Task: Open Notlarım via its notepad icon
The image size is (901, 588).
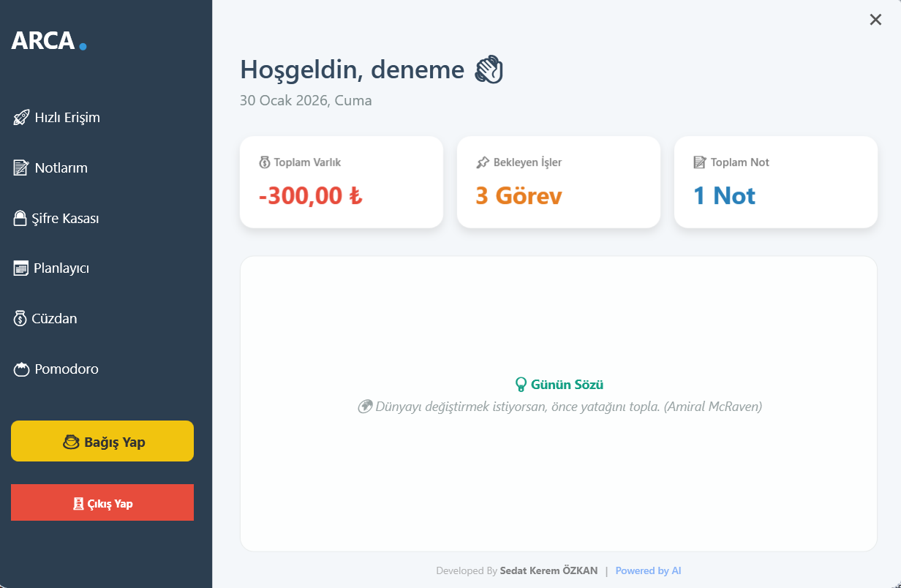Action: coord(21,168)
